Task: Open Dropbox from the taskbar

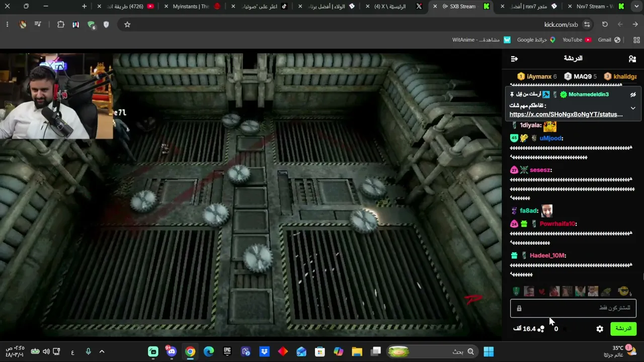Action: point(264,351)
